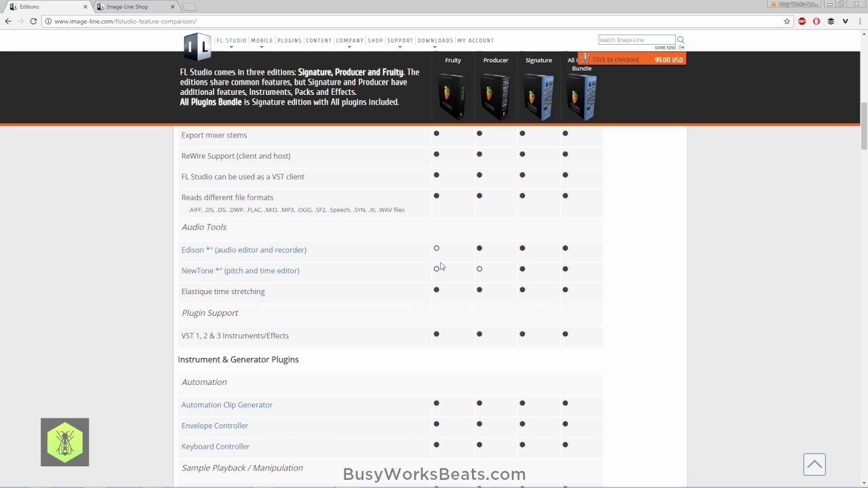Click VST 1, 2 & 3 Instruments/Effects text
Viewport: 868px width, 488px height.
235,335
